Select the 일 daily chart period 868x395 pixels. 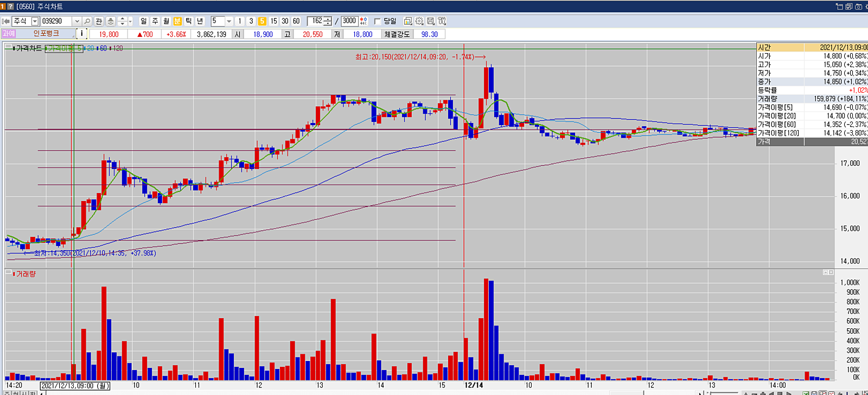pyautogui.click(x=143, y=21)
